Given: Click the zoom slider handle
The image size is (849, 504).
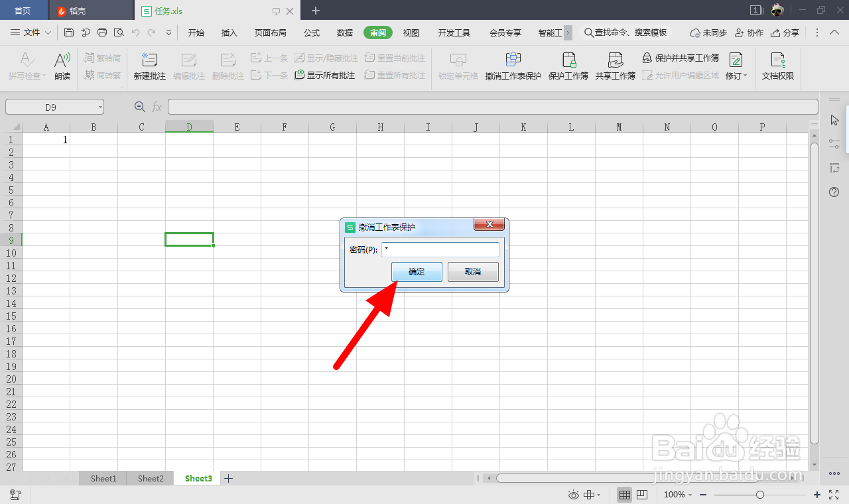Looking at the screenshot, I should point(760,495).
